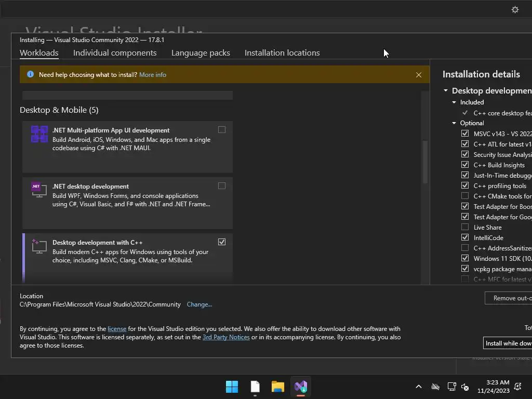Viewport: 532px width, 399px height.
Task: Check the C++ CMake tools component
Action: 465,196
